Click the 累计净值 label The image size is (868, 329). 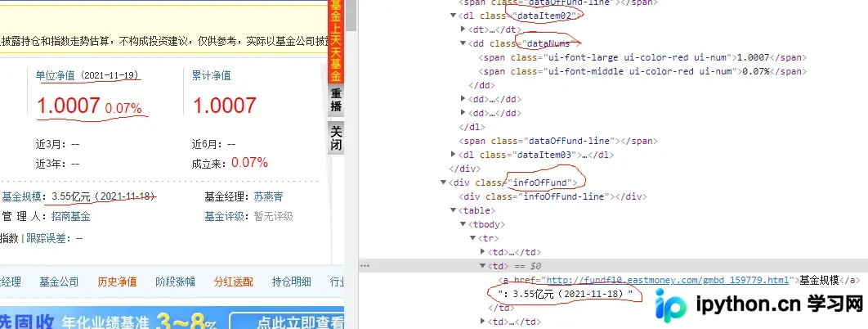pyautogui.click(x=212, y=75)
